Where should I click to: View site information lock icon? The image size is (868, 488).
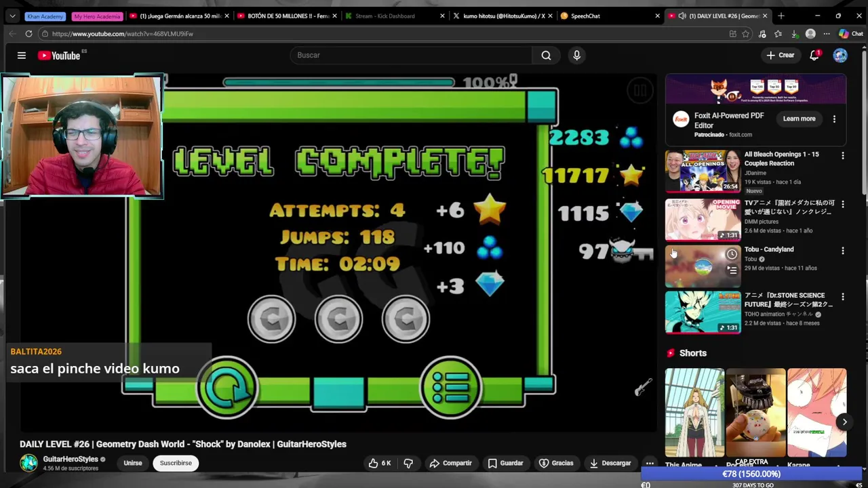point(45,33)
